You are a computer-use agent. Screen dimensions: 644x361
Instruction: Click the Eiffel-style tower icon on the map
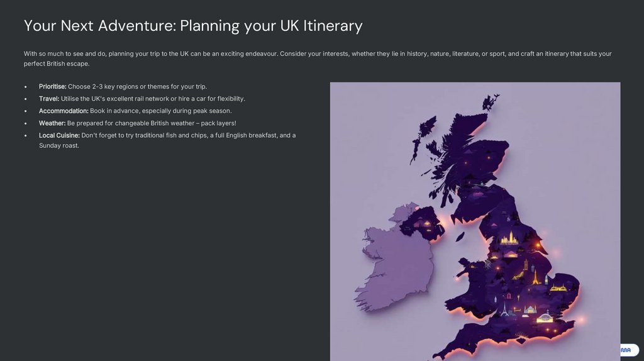535,277
